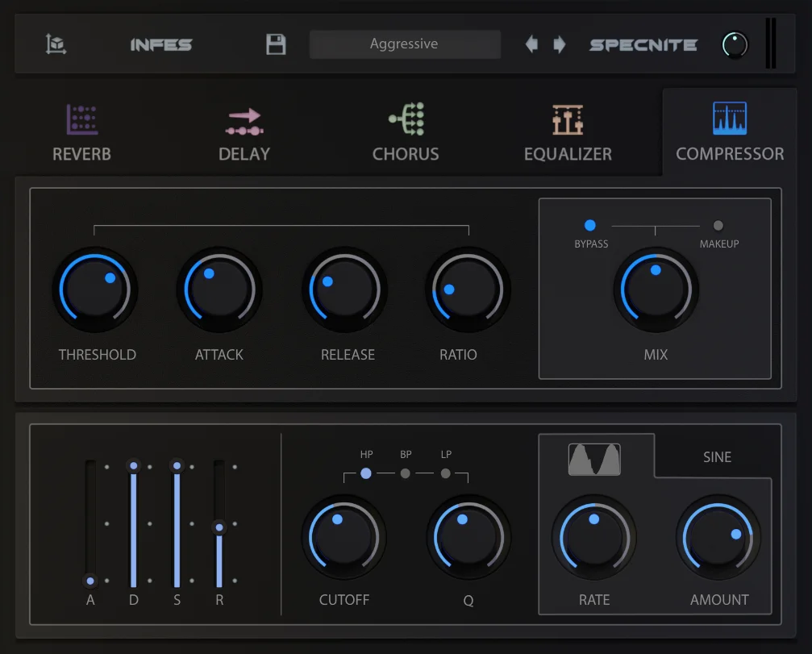Click the output level meter in header
This screenshot has width=812, height=654.
coord(771,44)
